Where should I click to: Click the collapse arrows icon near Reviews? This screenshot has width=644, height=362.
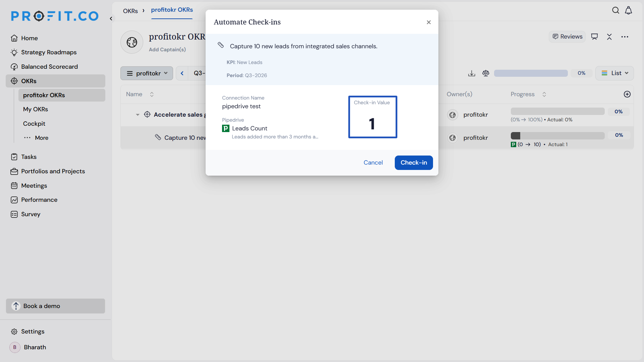pyautogui.click(x=609, y=37)
